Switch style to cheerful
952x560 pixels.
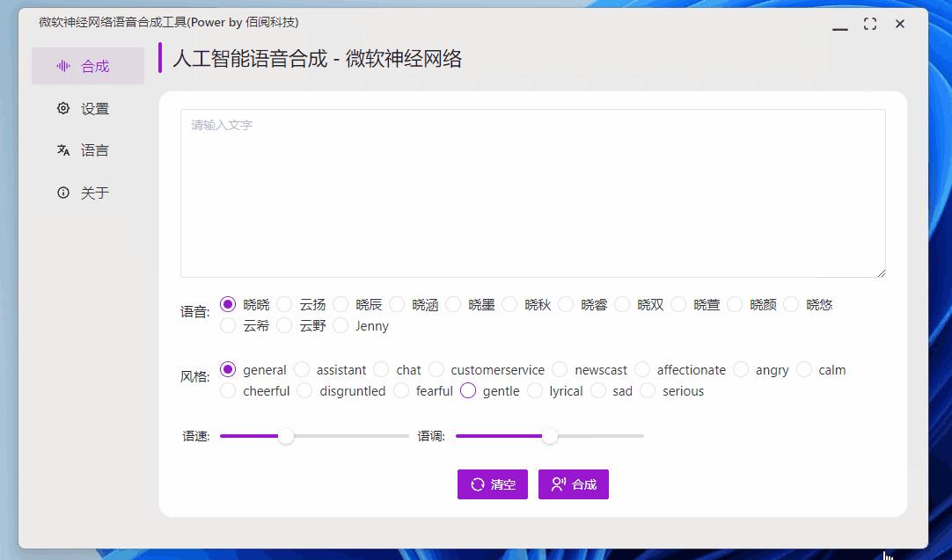228,390
